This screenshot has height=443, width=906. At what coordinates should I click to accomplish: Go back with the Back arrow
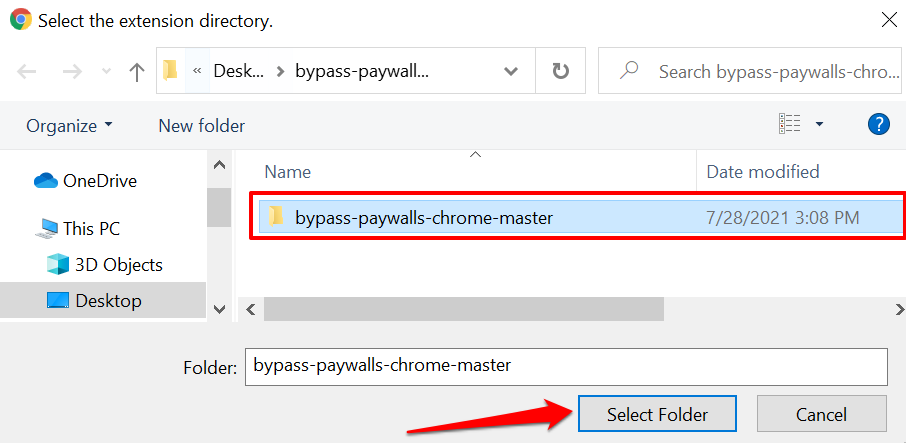[x=27, y=72]
